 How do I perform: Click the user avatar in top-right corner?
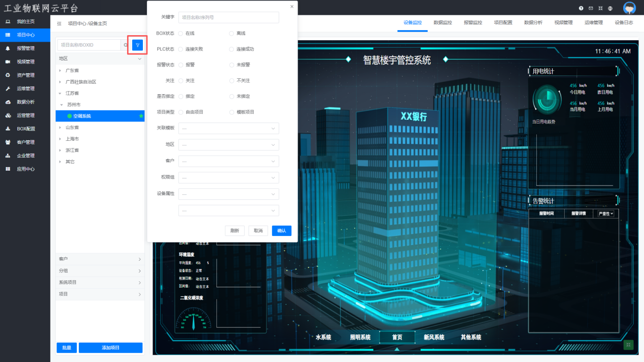coord(629,8)
